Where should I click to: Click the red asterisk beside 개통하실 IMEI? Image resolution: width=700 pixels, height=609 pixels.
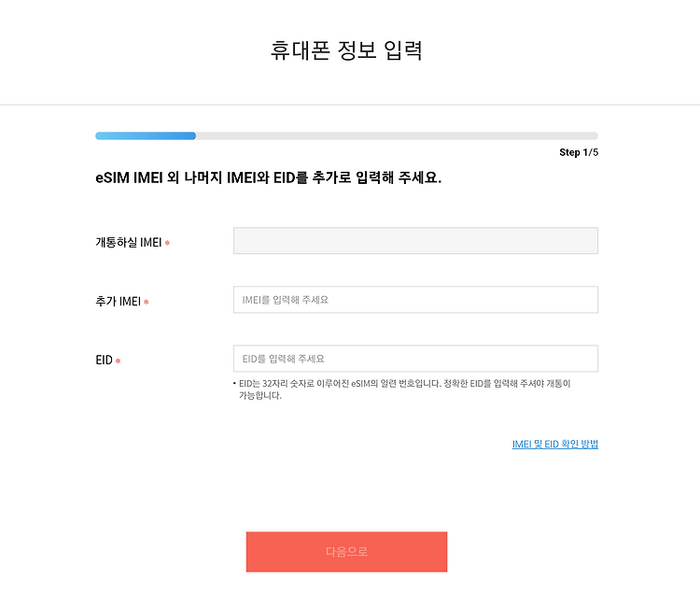167,243
